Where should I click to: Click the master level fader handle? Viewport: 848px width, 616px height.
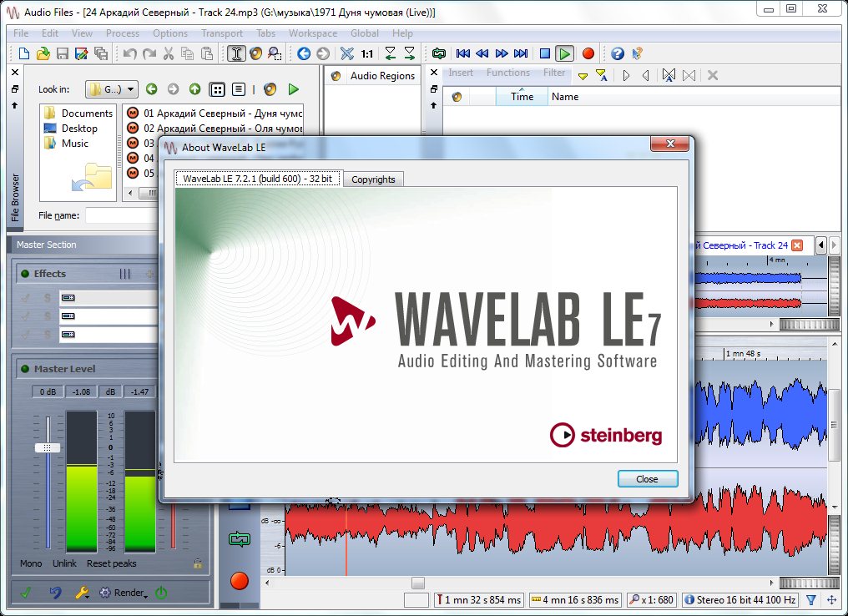[48, 447]
